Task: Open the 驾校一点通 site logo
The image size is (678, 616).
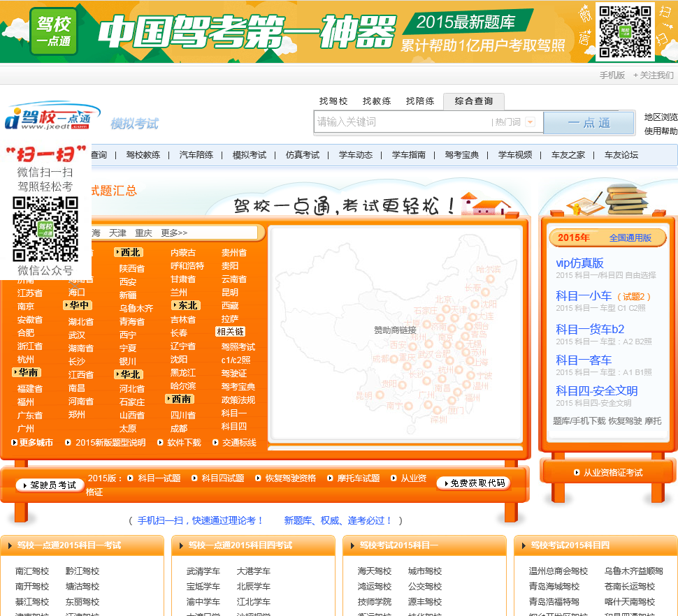Action: [52, 116]
